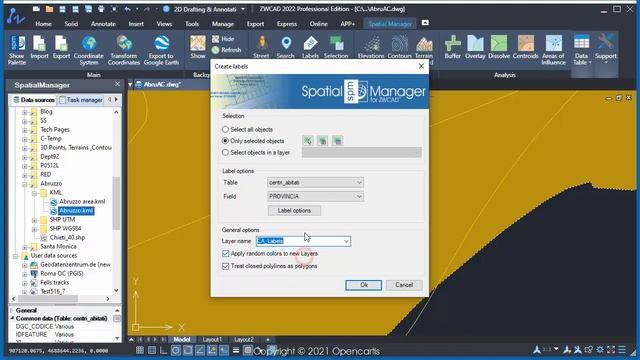Click Hide background map

pyautogui.click(x=223, y=39)
